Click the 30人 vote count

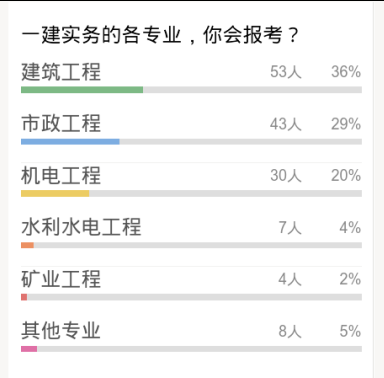point(286,175)
